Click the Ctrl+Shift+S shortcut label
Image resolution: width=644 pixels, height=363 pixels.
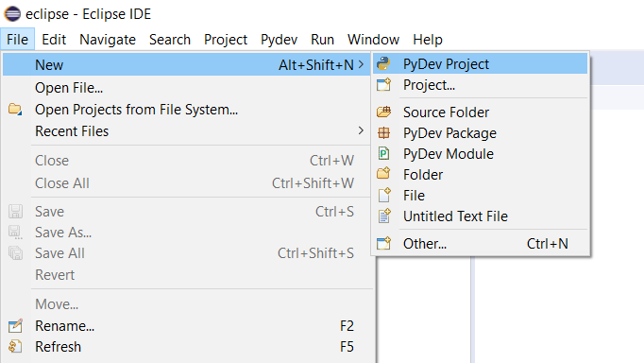[315, 252]
